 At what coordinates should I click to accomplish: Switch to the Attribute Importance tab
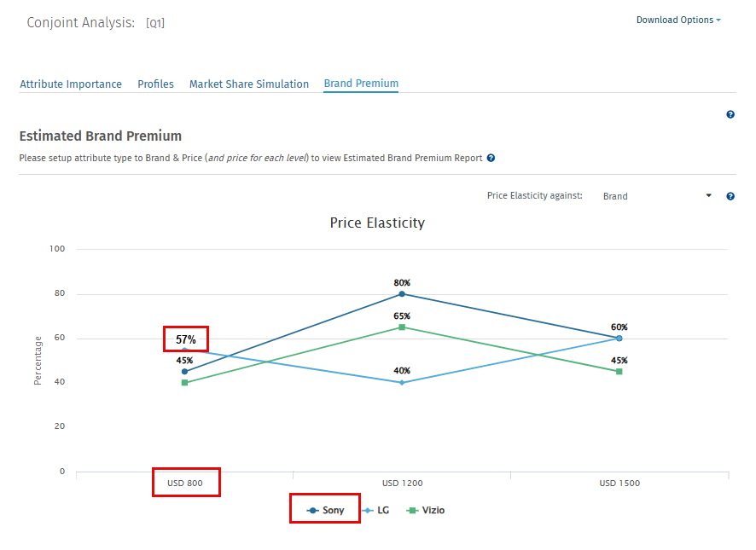click(71, 84)
